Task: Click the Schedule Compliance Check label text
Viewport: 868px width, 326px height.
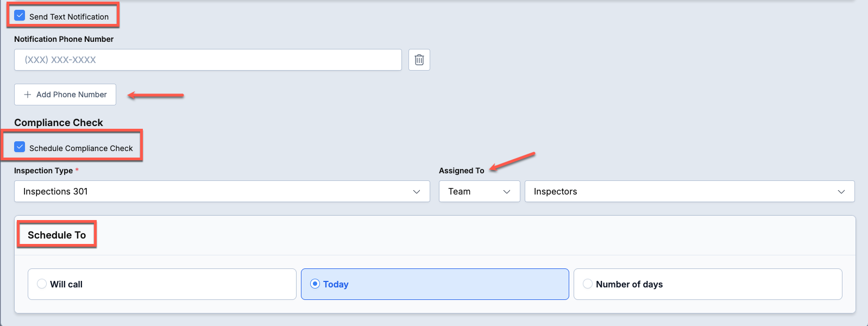Action: click(x=81, y=148)
